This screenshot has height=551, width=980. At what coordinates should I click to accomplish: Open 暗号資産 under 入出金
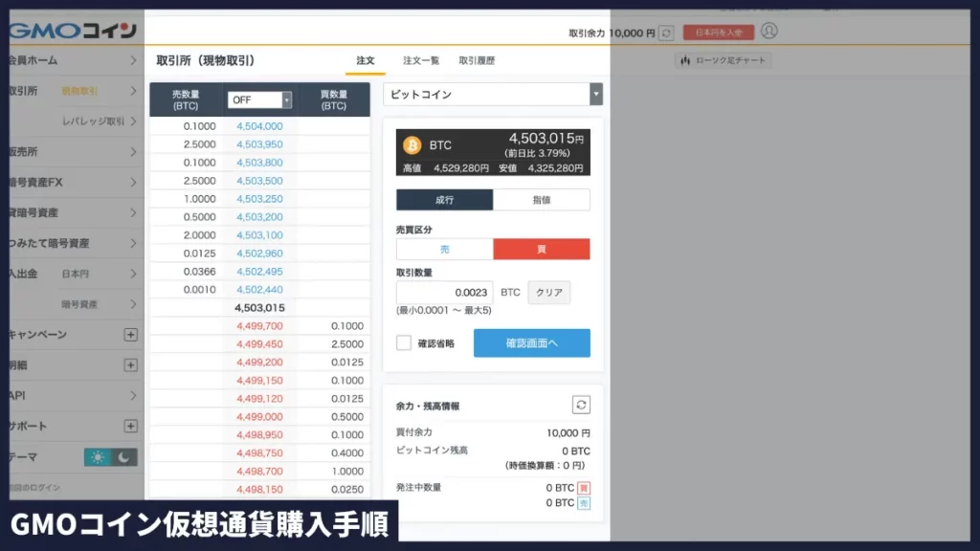[79, 304]
